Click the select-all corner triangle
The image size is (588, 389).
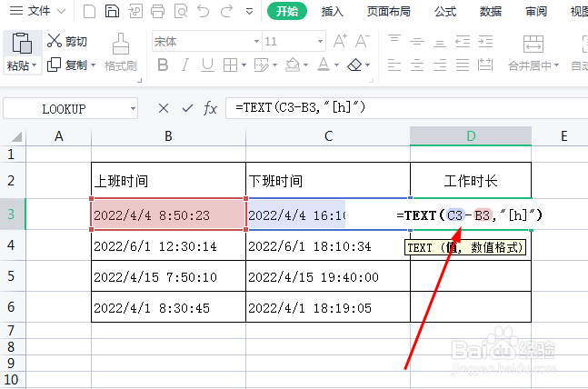pyautogui.click(x=16, y=136)
